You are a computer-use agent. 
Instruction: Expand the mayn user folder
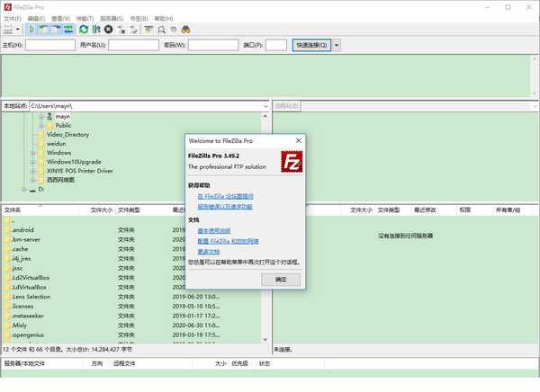point(41,117)
